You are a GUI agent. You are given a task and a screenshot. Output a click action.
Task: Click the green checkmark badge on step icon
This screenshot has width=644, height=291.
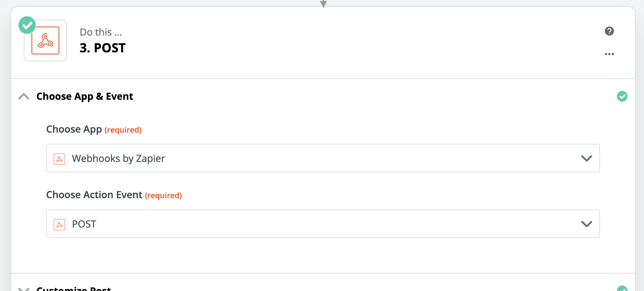click(27, 25)
